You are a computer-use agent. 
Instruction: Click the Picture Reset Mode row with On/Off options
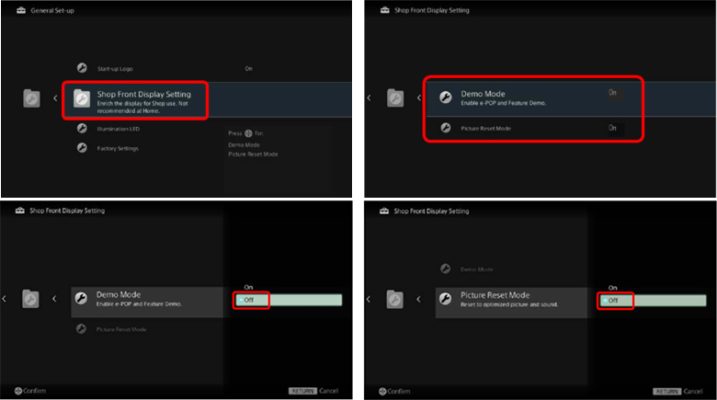point(511,303)
